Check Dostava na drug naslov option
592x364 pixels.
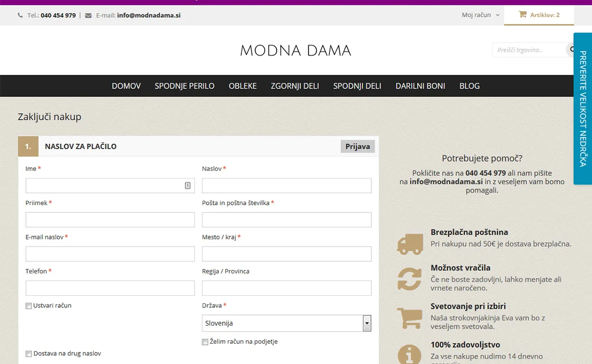pyautogui.click(x=29, y=354)
